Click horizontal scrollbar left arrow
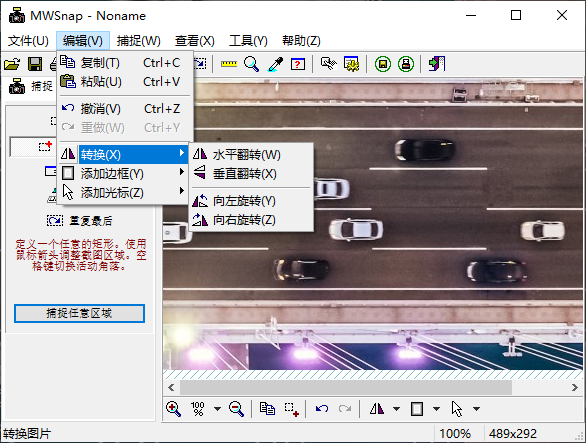 (x=171, y=387)
